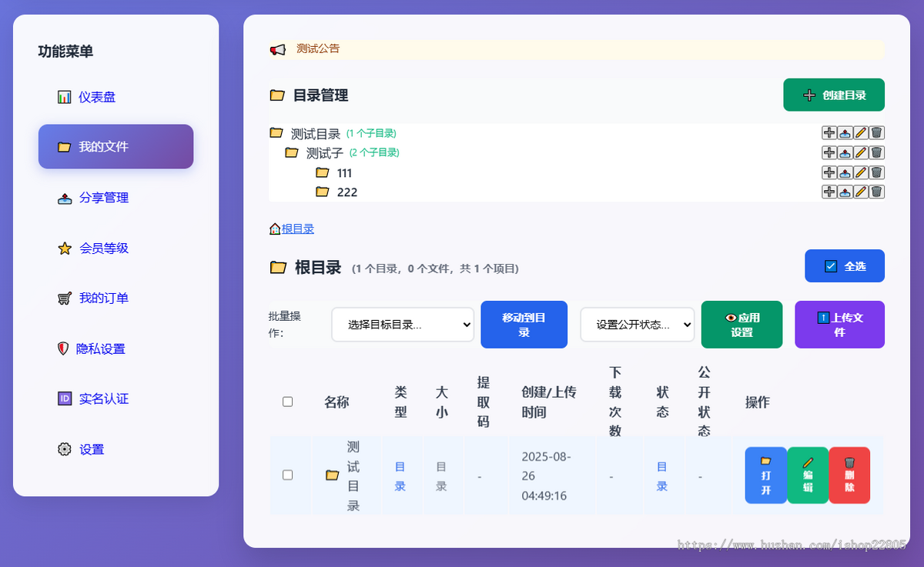Open 会员等级 menu item
Viewport: 924px width, 567px height.
115,248
